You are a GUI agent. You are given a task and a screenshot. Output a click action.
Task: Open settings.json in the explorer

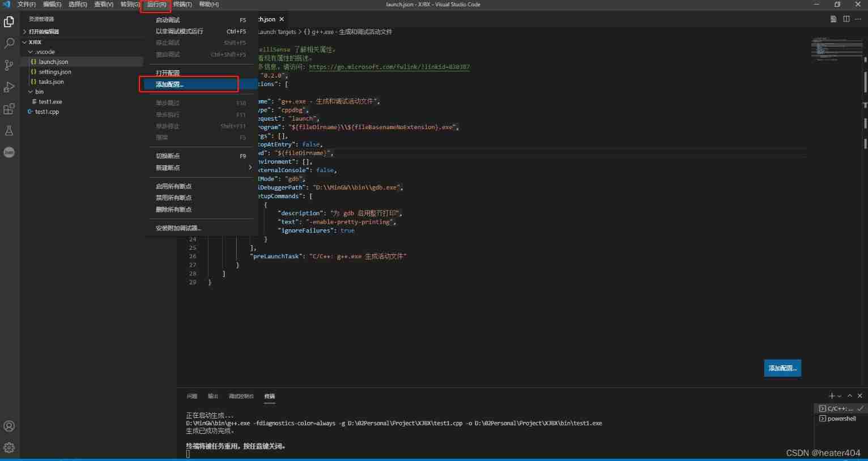tap(55, 72)
